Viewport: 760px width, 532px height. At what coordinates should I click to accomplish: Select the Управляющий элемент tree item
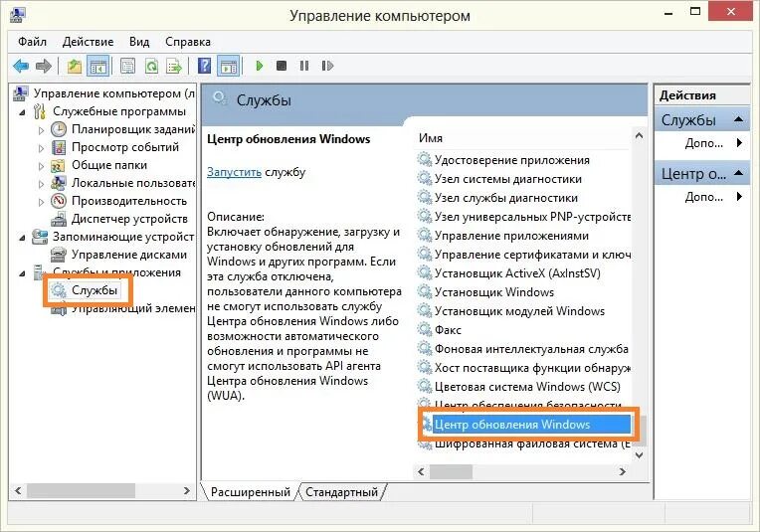click(x=133, y=308)
